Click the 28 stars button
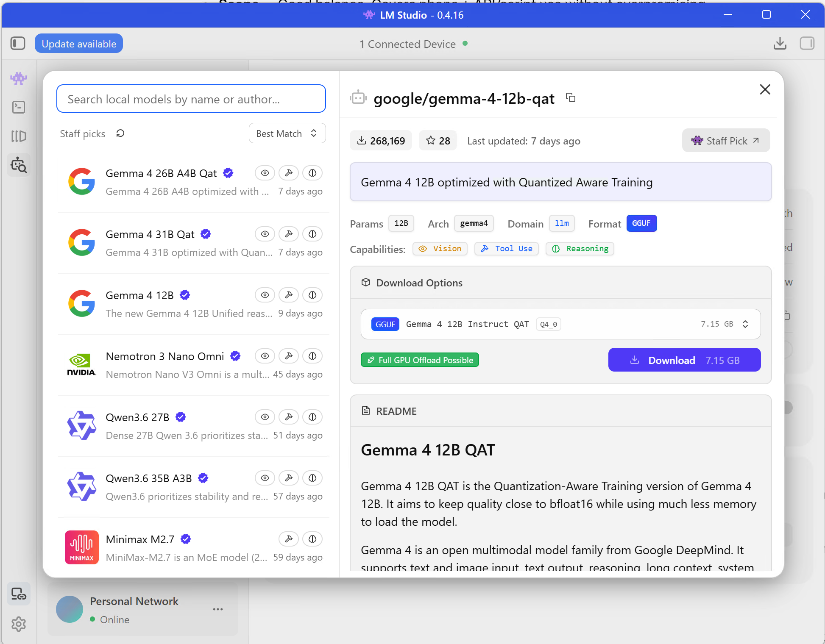 tap(438, 141)
